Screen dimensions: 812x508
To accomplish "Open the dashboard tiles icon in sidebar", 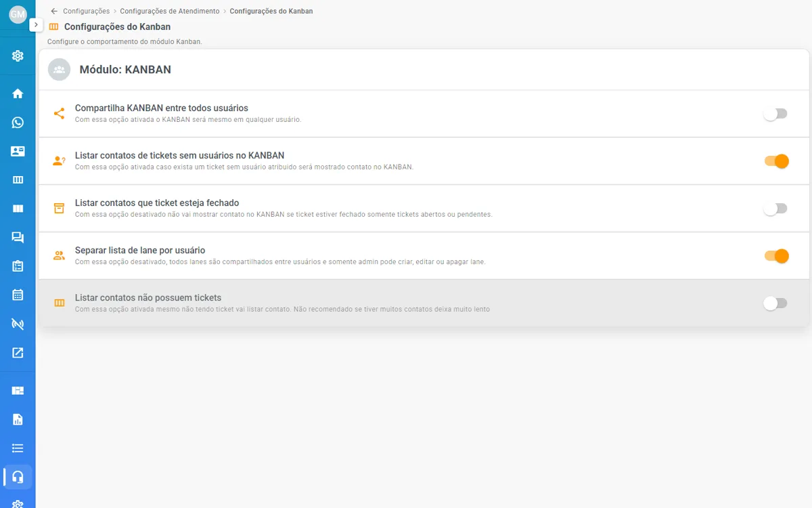I will 18,390.
